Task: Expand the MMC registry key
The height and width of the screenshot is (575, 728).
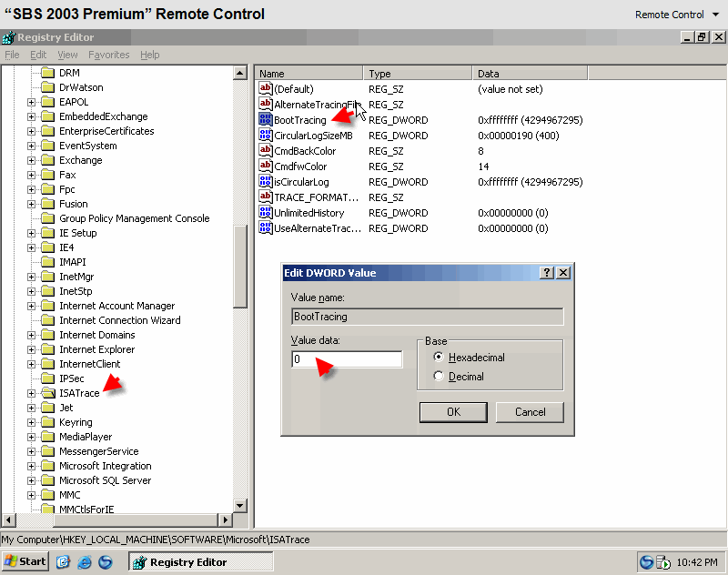Action: pyautogui.click(x=31, y=495)
